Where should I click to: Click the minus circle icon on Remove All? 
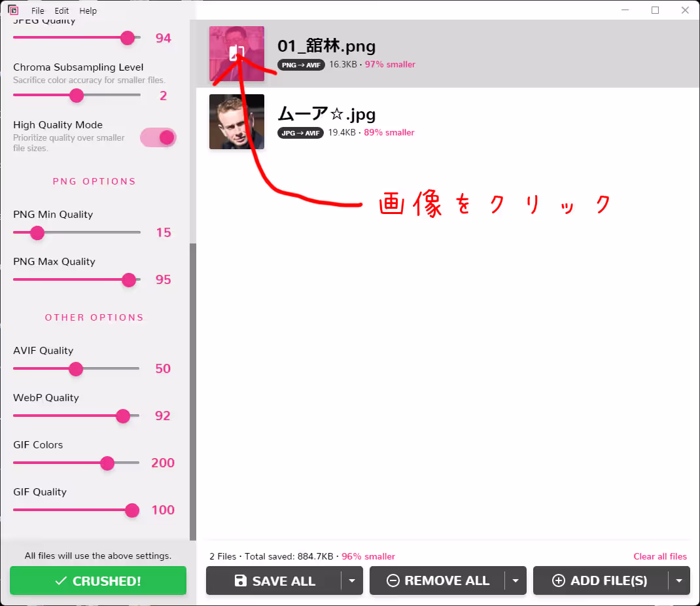click(x=393, y=581)
